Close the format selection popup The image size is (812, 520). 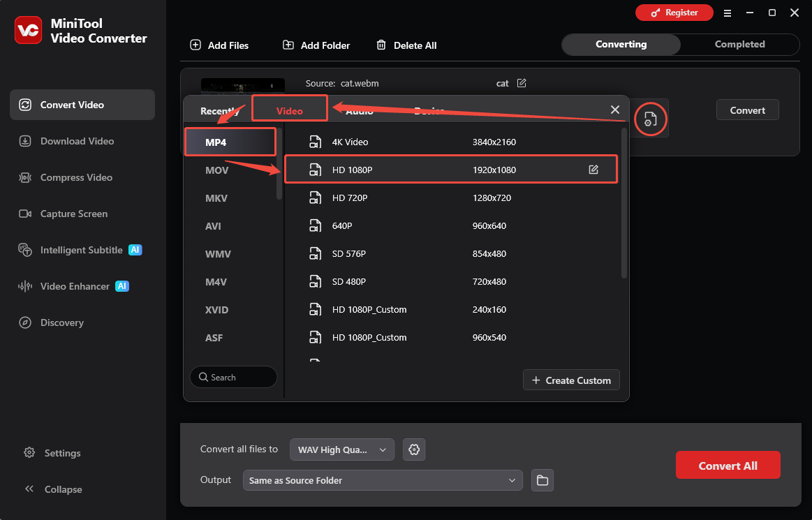click(614, 110)
